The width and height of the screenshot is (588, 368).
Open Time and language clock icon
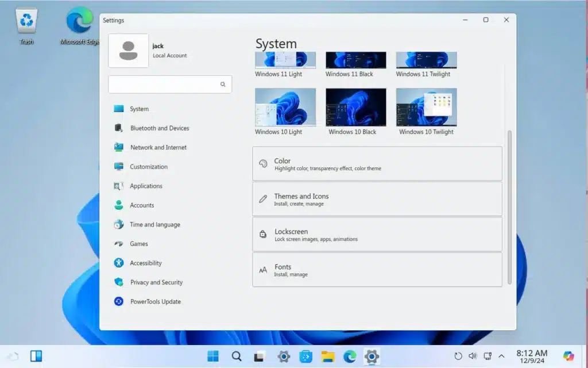point(118,224)
